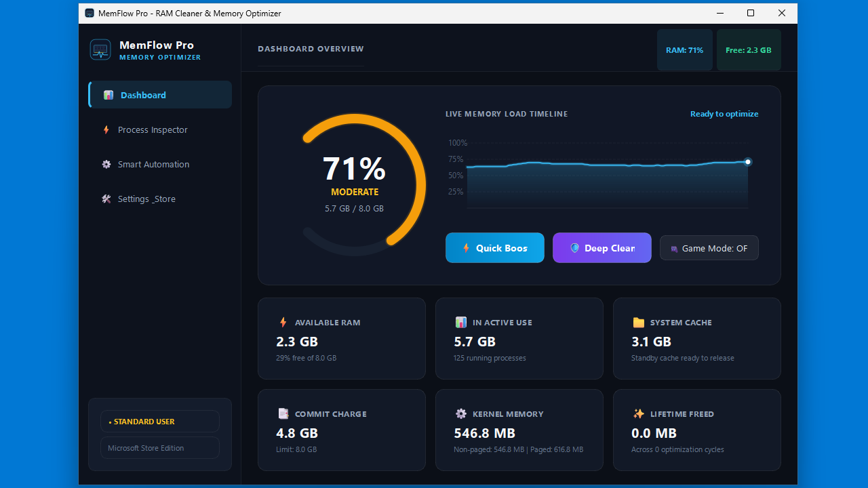Click the System Cache folder icon

[638, 323]
